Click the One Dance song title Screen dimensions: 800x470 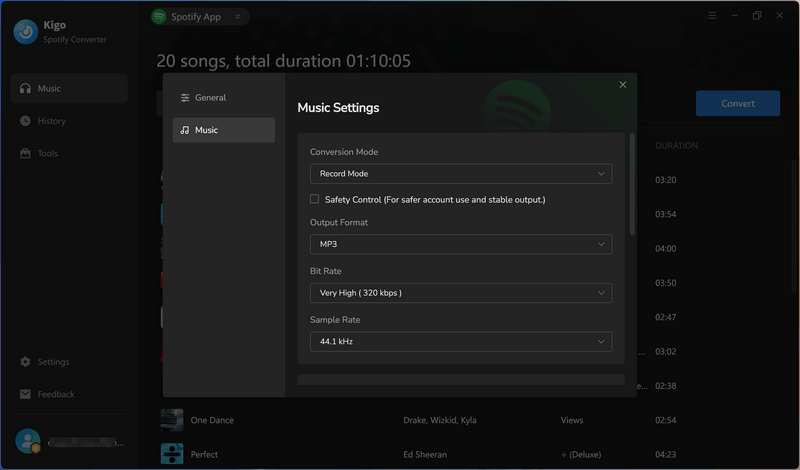(x=212, y=420)
